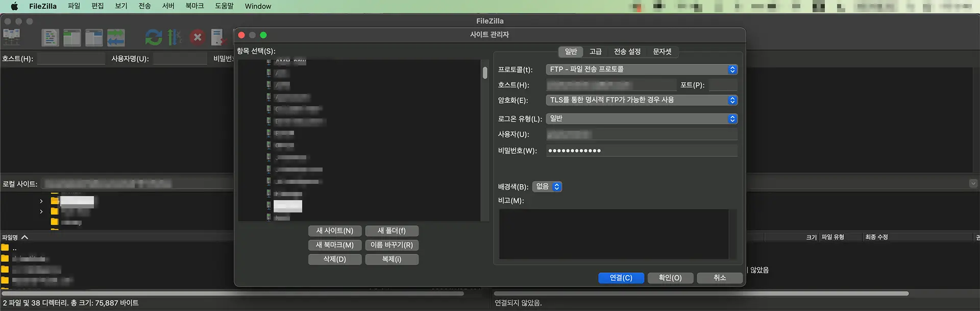
Task: Open the 전송 menu
Action: click(x=144, y=6)
